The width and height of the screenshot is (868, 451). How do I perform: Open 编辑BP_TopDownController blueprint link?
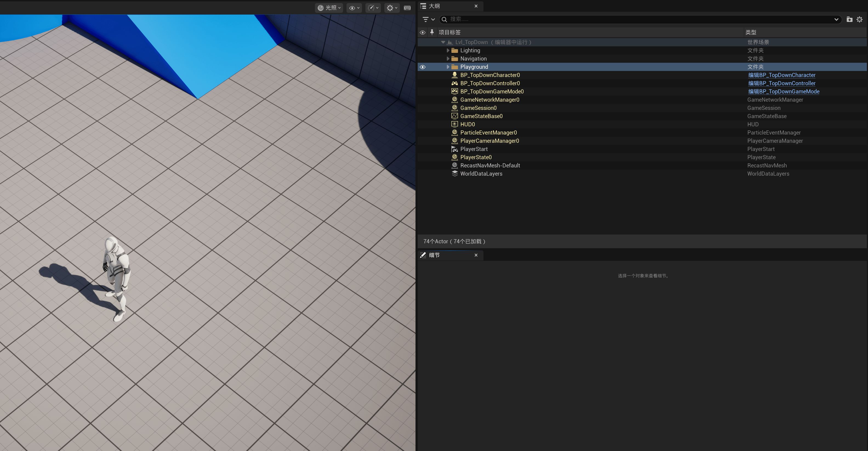click(782, 83)
